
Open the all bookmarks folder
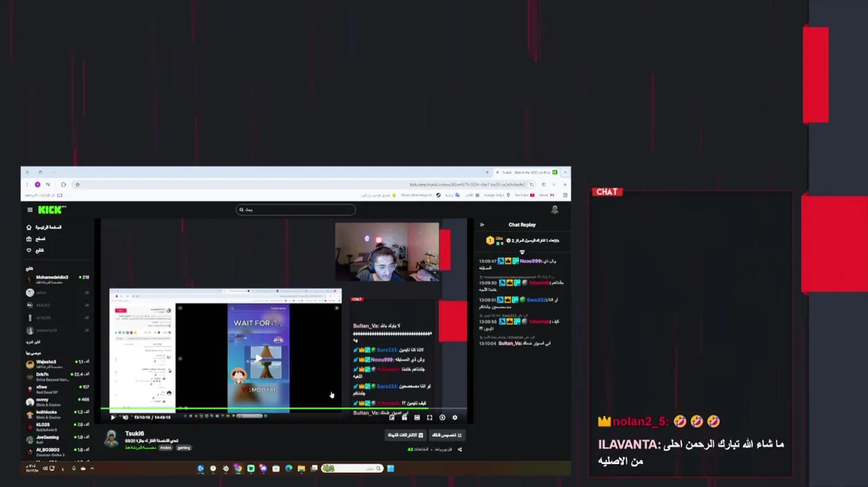coord(43,195)
